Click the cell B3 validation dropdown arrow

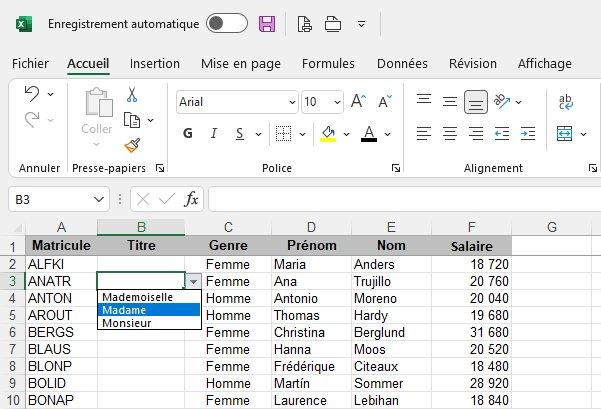(193, 282)
